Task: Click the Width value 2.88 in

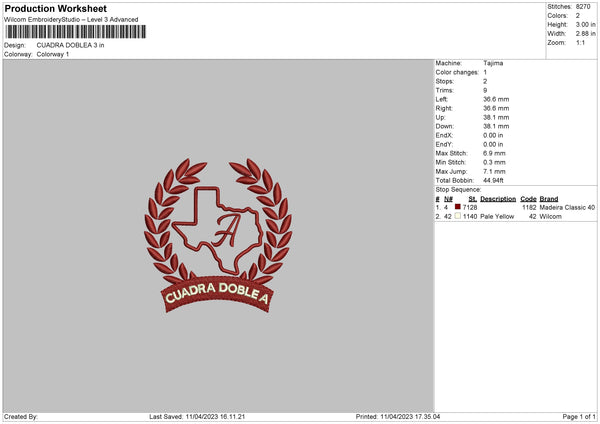Action: click(x=586, y=34)
